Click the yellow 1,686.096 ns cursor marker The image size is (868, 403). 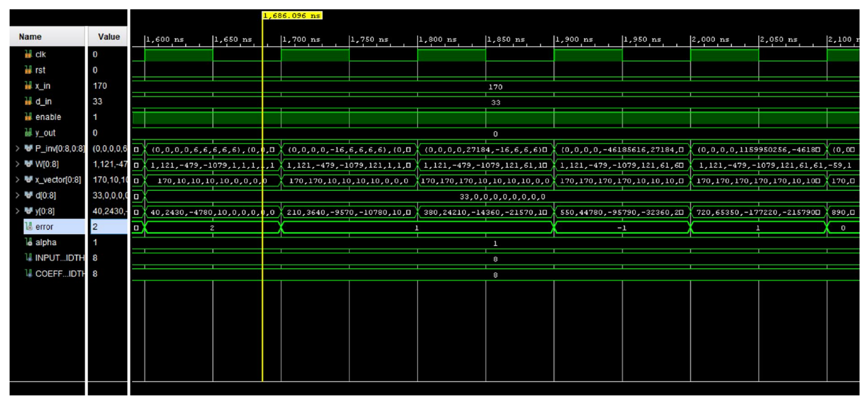point(292,15)
